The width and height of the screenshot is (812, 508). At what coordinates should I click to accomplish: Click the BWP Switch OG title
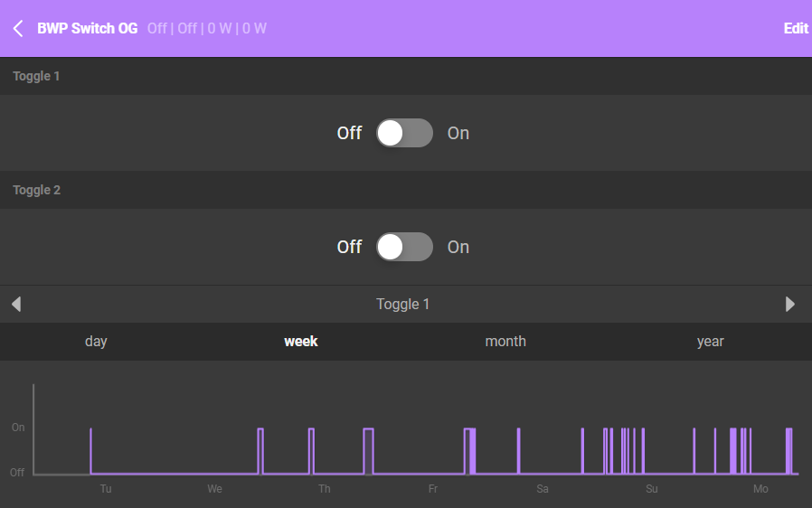(x=88, y=29)
